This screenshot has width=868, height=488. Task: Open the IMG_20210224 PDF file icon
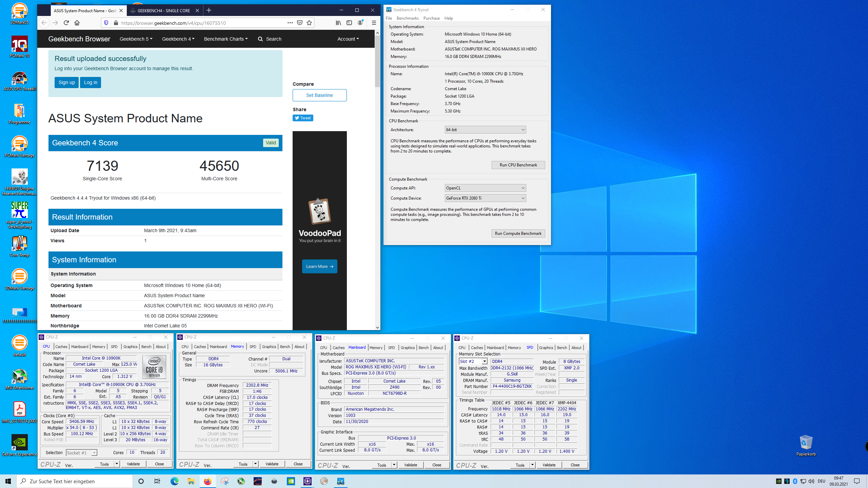[x=19, y=412]
